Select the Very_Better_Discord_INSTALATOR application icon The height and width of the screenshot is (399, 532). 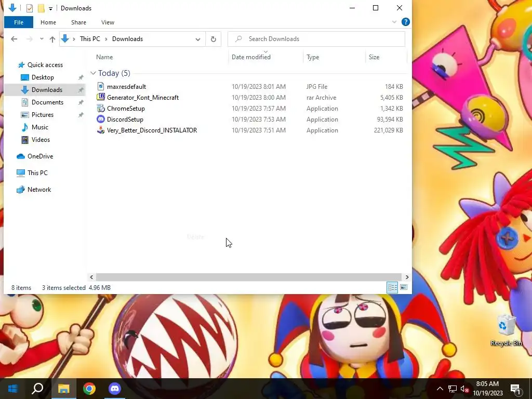(x=101, y=130)
